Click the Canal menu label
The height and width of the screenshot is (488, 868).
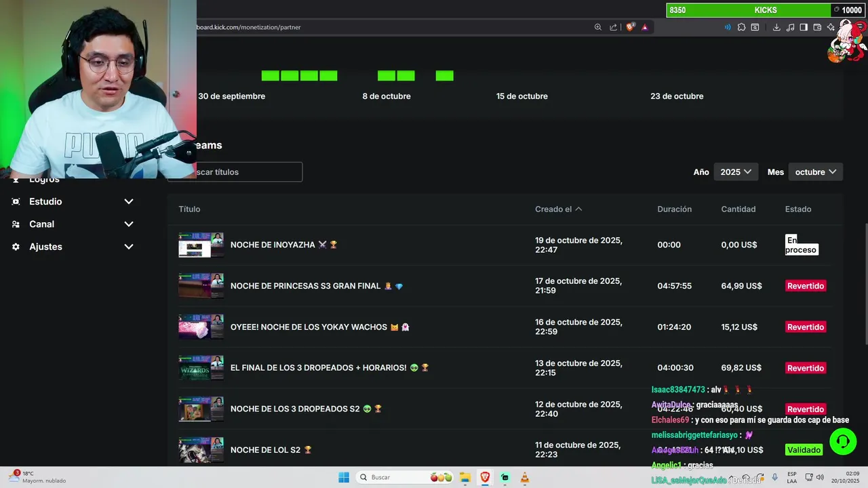pyautogui.click(x=41, y=224)
